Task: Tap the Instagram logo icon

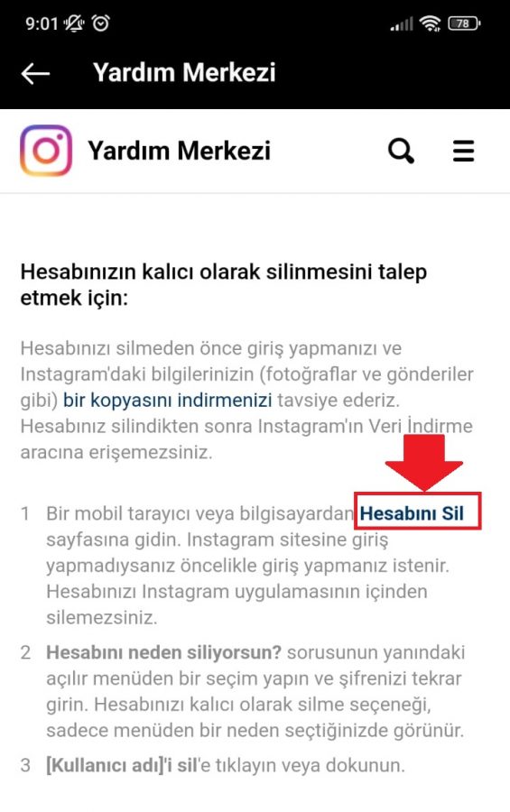Action: [x=46, y=150]
